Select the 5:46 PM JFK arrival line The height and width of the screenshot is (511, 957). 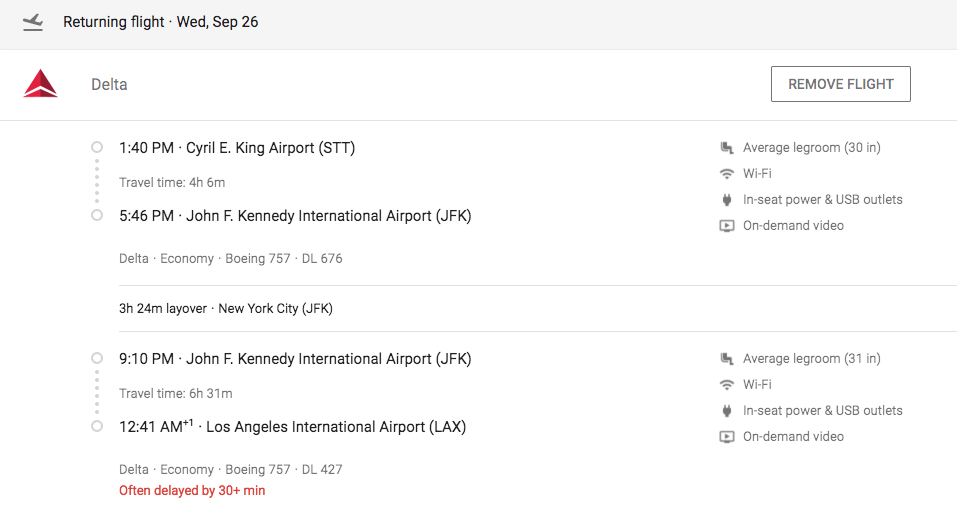[295, 216]
